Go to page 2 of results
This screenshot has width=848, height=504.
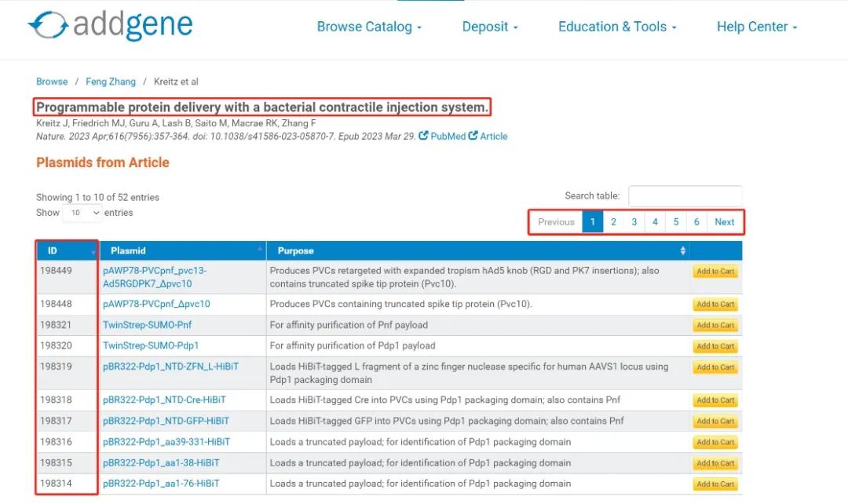[613, 222]
